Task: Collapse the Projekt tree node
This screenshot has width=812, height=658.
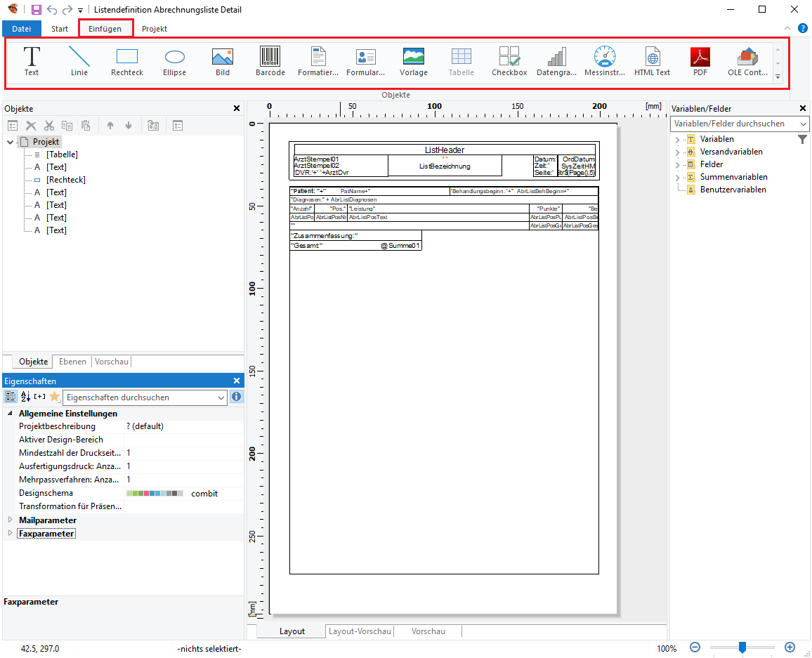Action: tap(11, 142)
